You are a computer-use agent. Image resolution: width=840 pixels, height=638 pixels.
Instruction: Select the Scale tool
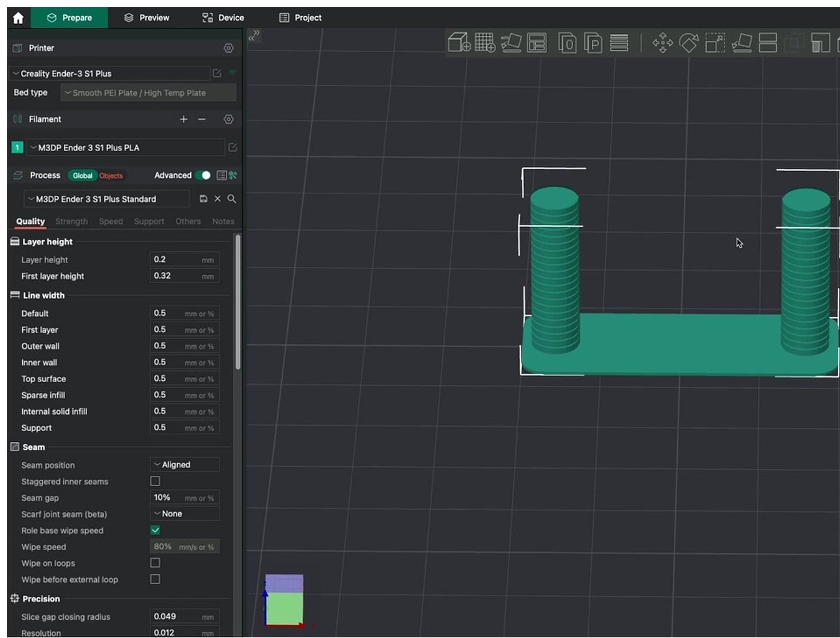point(715,43)
